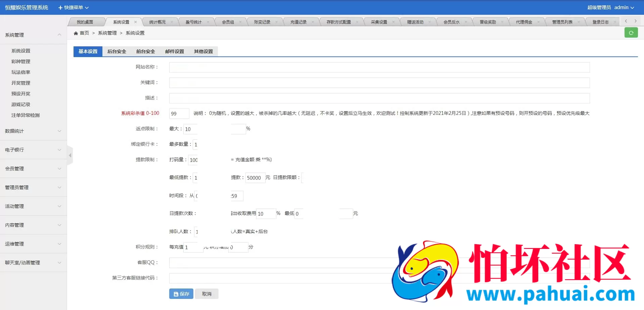Switch to the 后台安全 settings tab
The image size is (644, 310).
[x=117, y=51]
